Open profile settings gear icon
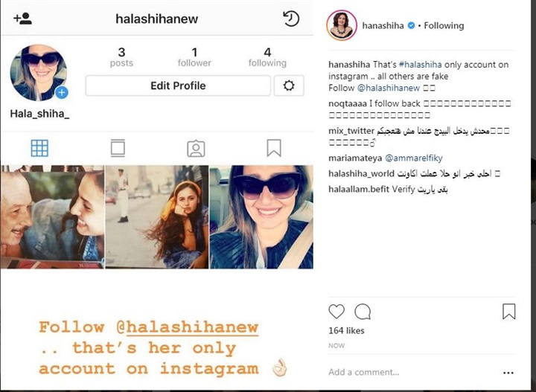The width and height of the screenshot is (536, 392). click(x=289, y=86)
